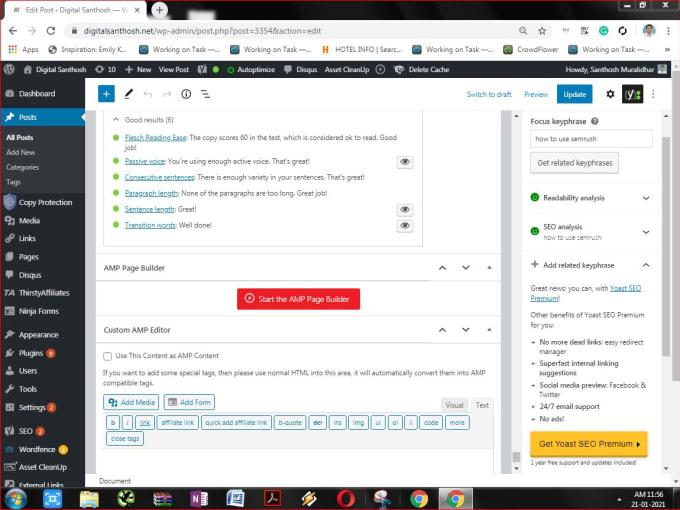The height and width of the screenshot is (510, 680).
Task: Bookmark page with the star icon
Action: (542, 31)
